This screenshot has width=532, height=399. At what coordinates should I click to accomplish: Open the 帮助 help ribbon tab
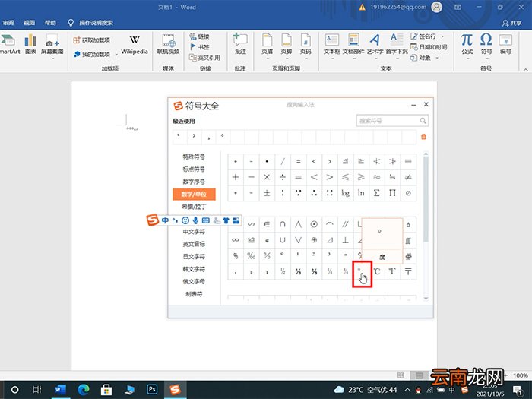coord(50,23)
